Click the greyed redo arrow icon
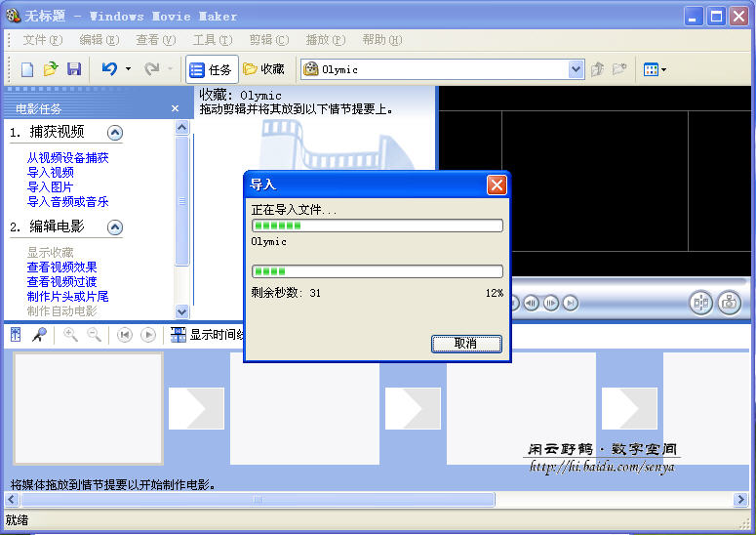Screen dimensions: 756x535 pyautogui.click(x=152, y=69)
